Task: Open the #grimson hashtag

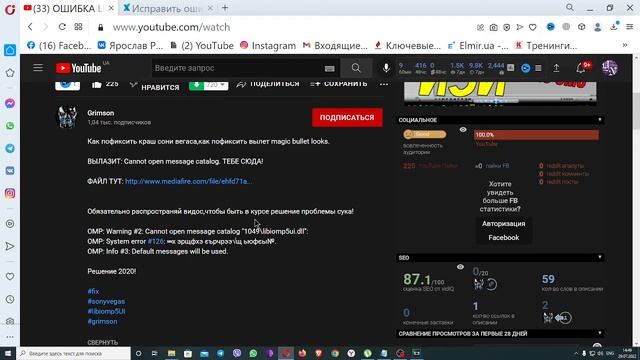Action: (102, 322)
